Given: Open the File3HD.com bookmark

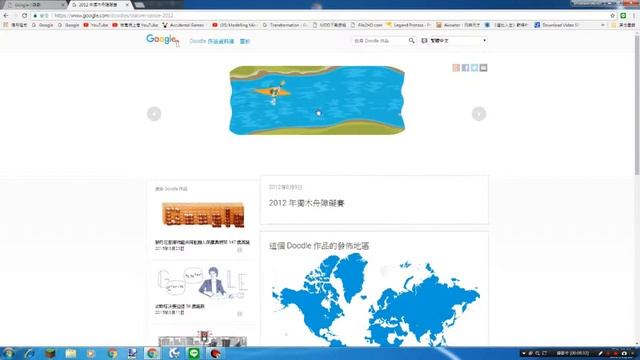Looking at the screenshot, I should pyautogui.click(x=367, y=25).
